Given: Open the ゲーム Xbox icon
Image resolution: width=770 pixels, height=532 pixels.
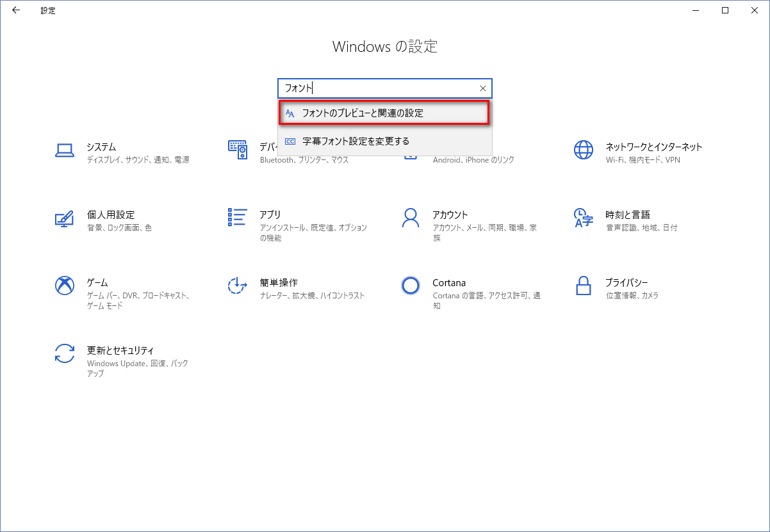Looking at the screenshot, I should click(x=64, y=286).
